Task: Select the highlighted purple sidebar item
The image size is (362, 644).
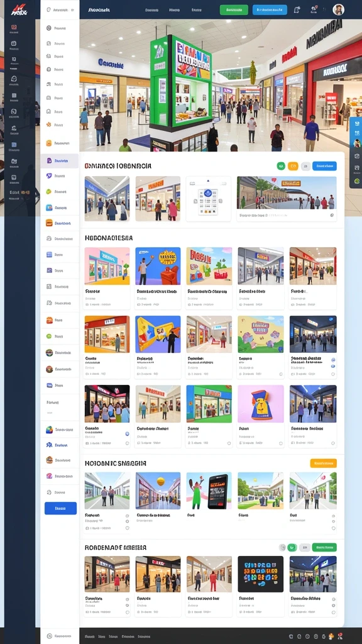Action: 60,160
